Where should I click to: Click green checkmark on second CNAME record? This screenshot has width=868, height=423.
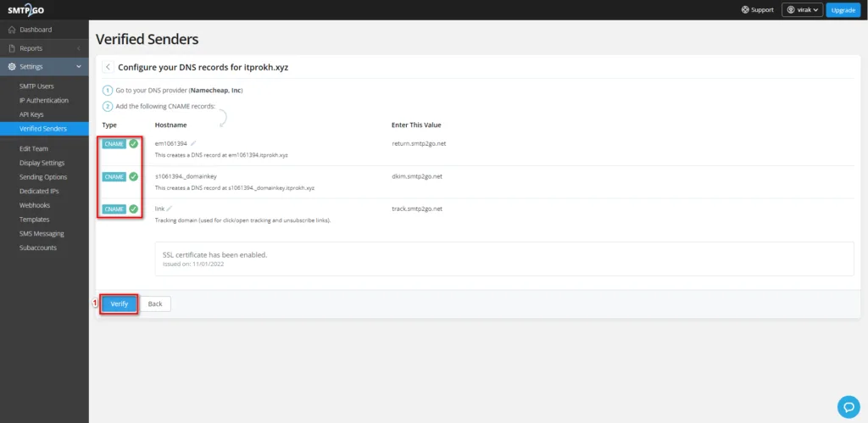pos(133,176)
